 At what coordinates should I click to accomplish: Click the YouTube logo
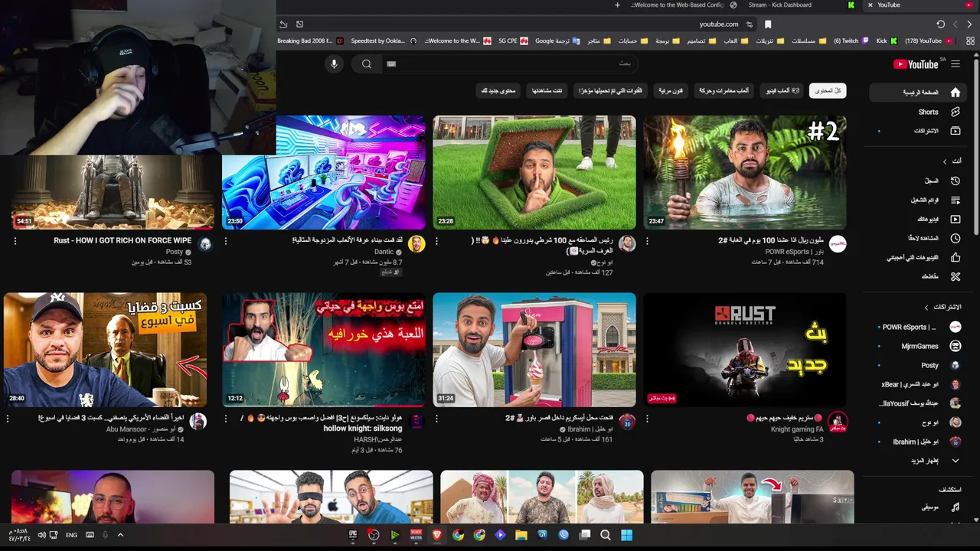(x=916, y=64)
